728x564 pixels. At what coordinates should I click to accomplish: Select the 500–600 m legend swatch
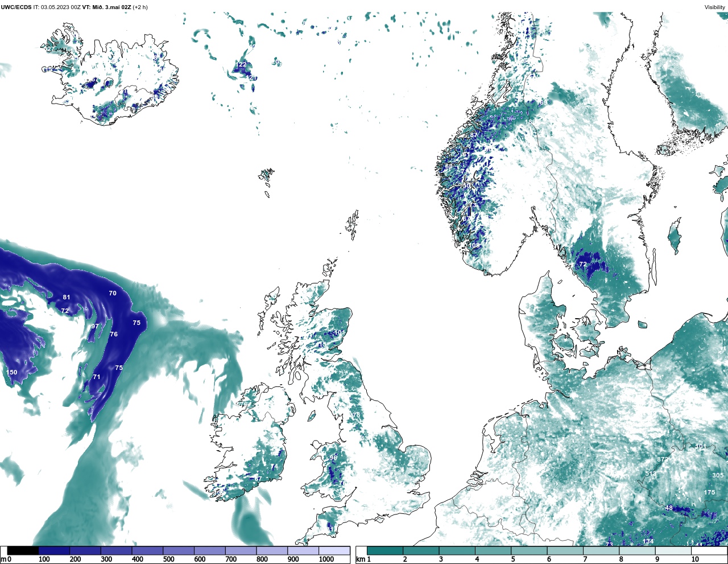click(179, 550)
